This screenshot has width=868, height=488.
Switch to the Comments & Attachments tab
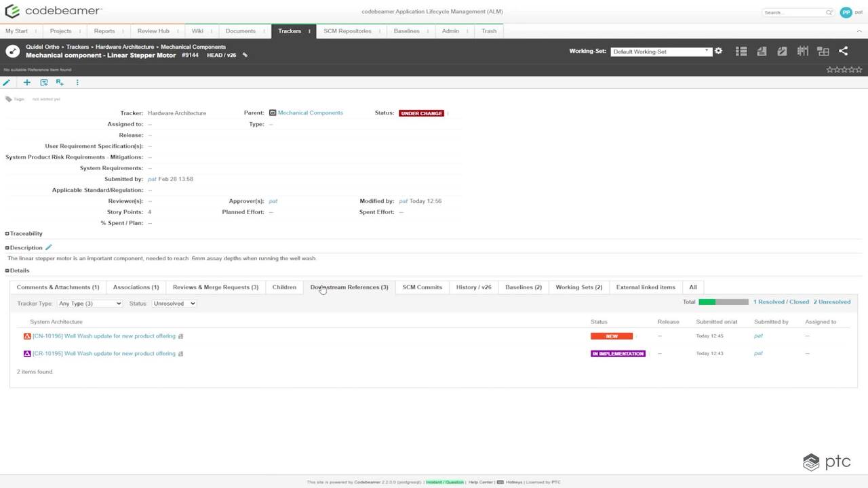tap(58, 287)
